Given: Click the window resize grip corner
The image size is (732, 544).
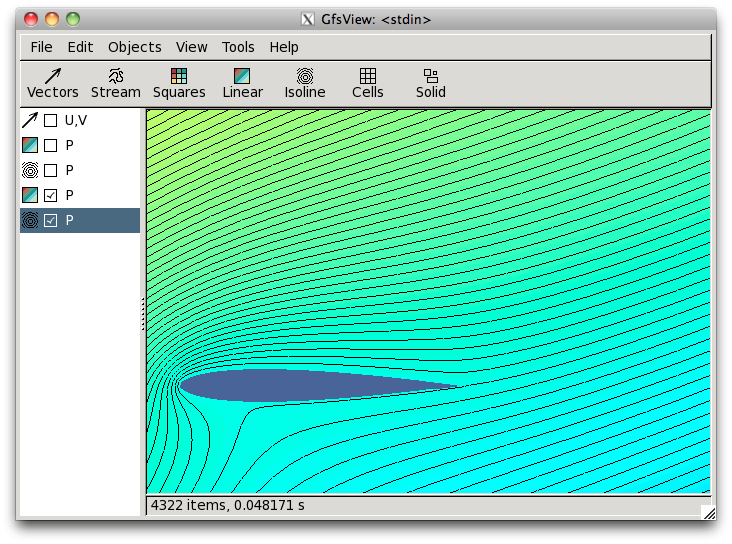Looking at the screenshot, I should click(709, 513).
